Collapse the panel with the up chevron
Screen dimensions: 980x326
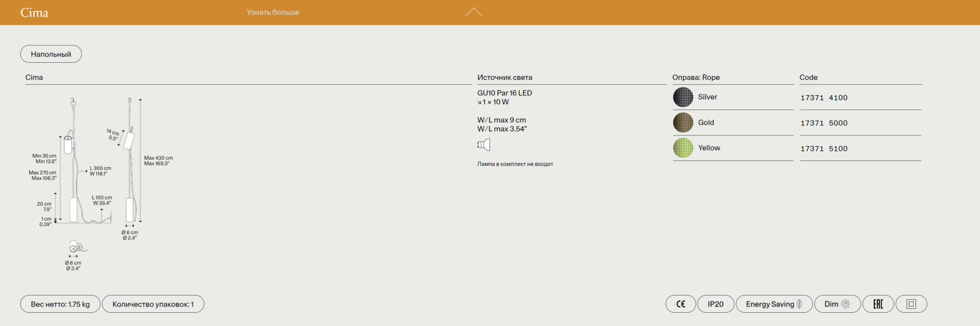coord(473,12)
